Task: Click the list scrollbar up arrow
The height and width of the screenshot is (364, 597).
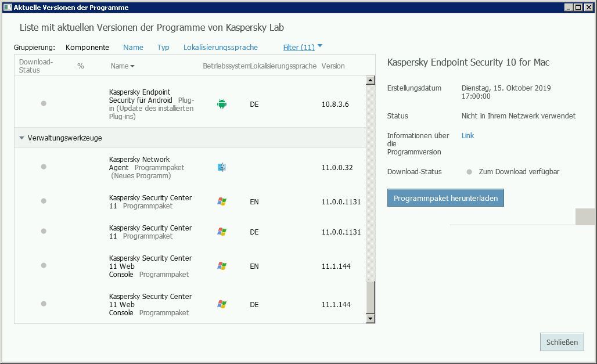Action: pyautogui.click(x=371, y=80)
